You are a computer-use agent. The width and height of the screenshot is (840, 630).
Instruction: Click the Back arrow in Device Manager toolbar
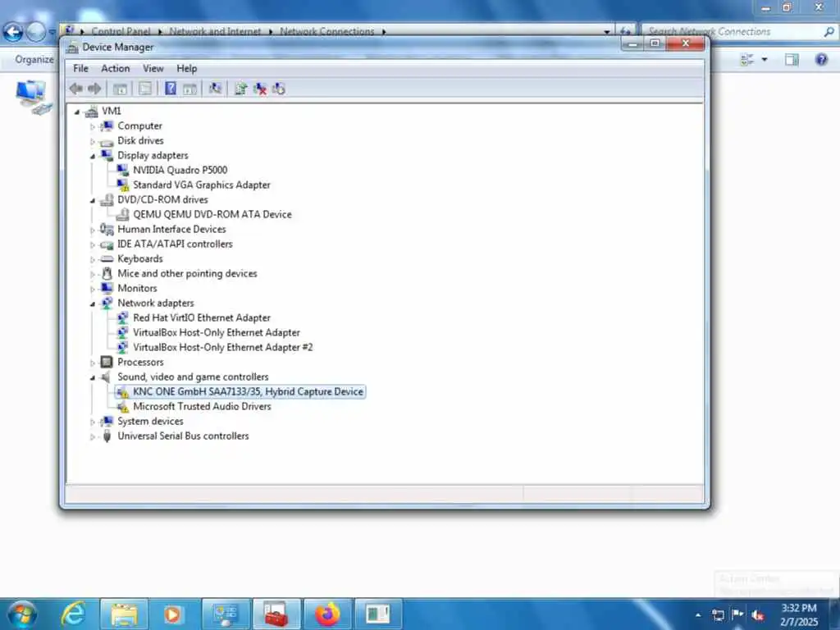pos(76,89)
